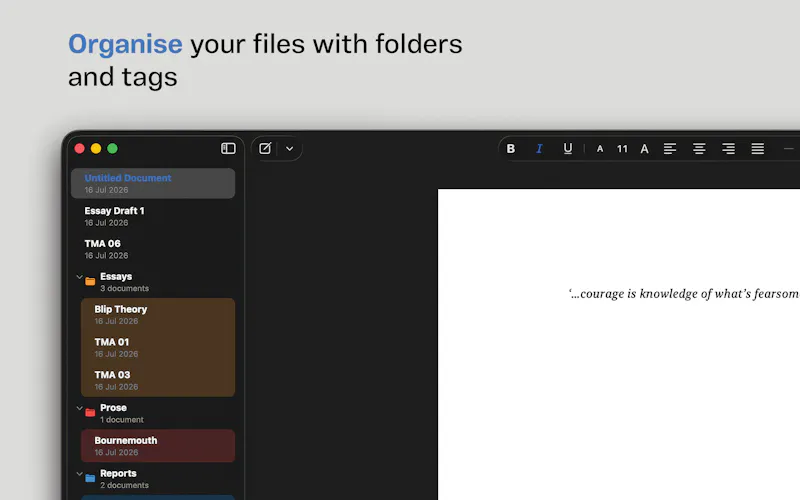Image resolution: width=800 pixels, height=500 pixels.
Task: Toggle the sidebar panel icon
Action: pyautogui.click(x=228, y=148)
